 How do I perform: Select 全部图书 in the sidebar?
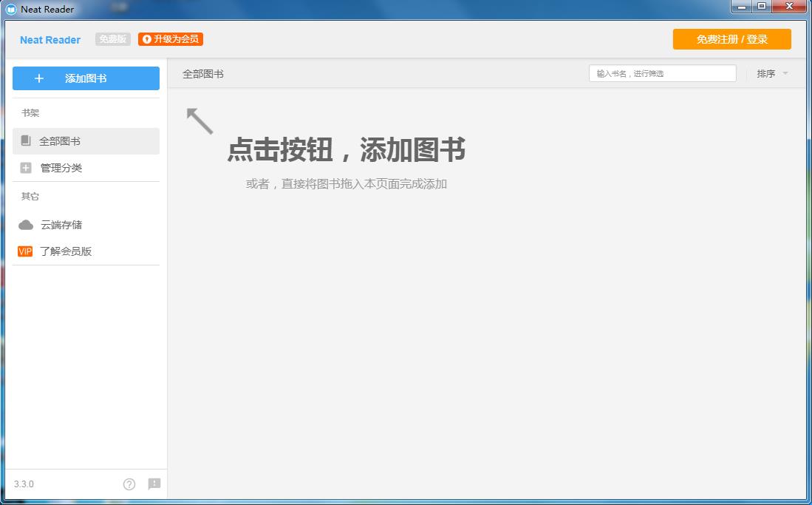[x=86, y=141]
